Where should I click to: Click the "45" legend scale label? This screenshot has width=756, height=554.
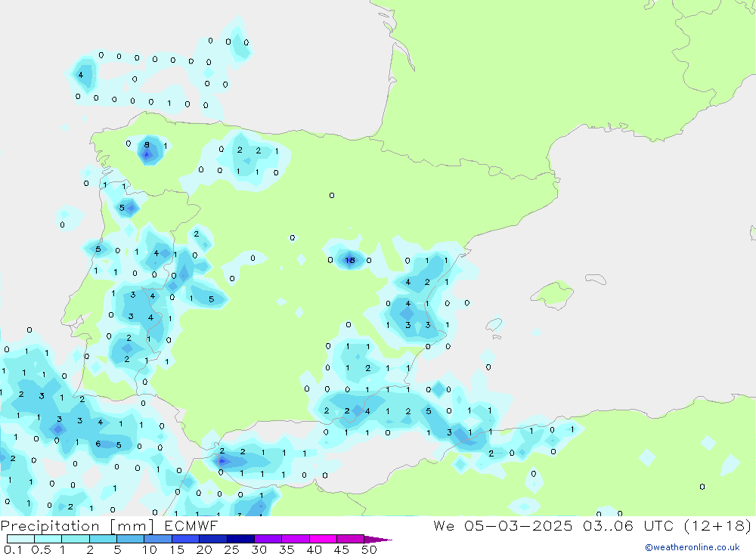pyautogui.click(x=342, y=549)
